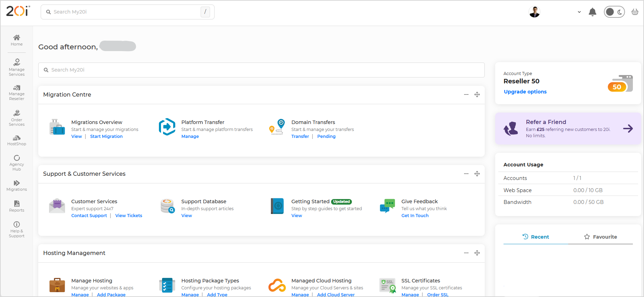This screenshot has width=644, height=297.
Task: Click the Domain Transfers map pin icon
Action: click(x=277, y=127)
